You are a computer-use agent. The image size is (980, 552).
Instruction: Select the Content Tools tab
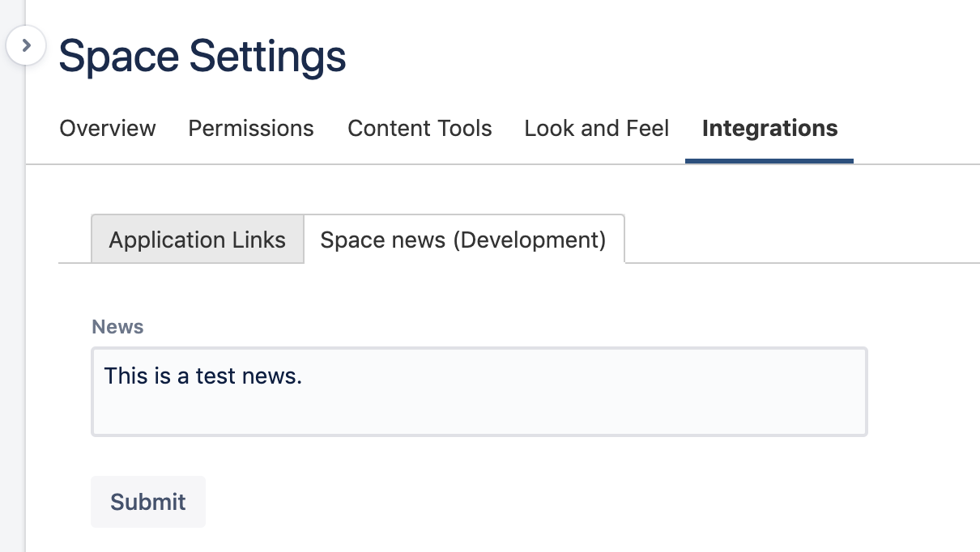420,128
